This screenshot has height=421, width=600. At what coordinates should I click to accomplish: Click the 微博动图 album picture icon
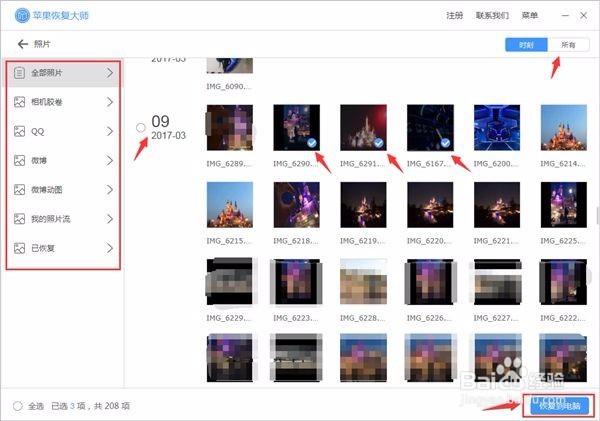click(20, 189)
